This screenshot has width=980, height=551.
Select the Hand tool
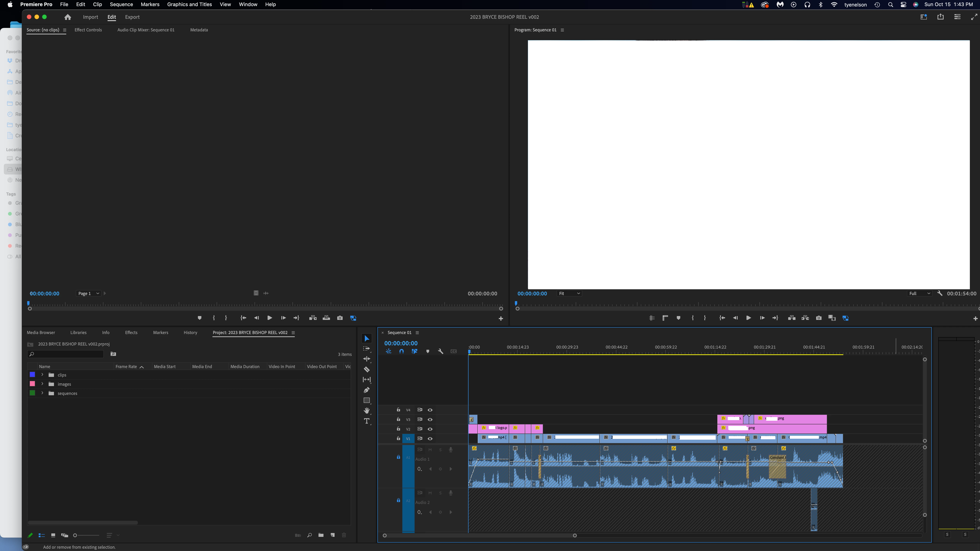366,411
